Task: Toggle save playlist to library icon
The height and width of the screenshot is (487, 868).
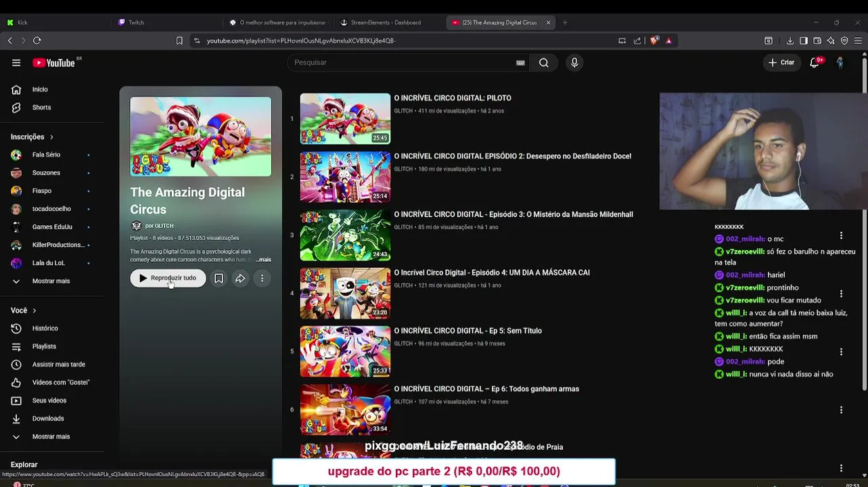Action: (219, 278)
